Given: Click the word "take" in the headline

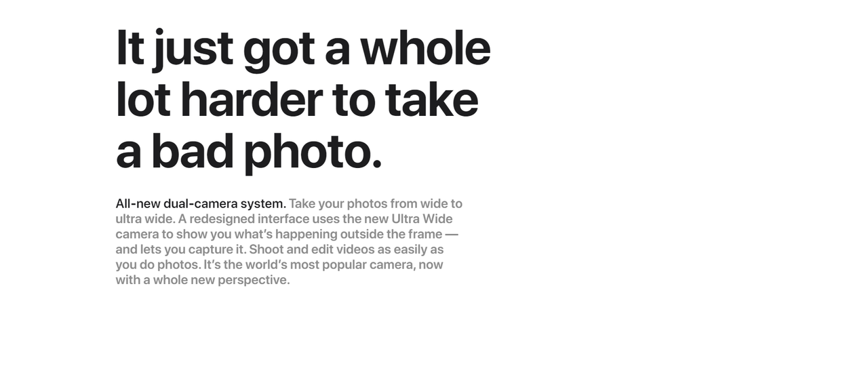Looking at the screenshot, I should [x=431, y=100].
